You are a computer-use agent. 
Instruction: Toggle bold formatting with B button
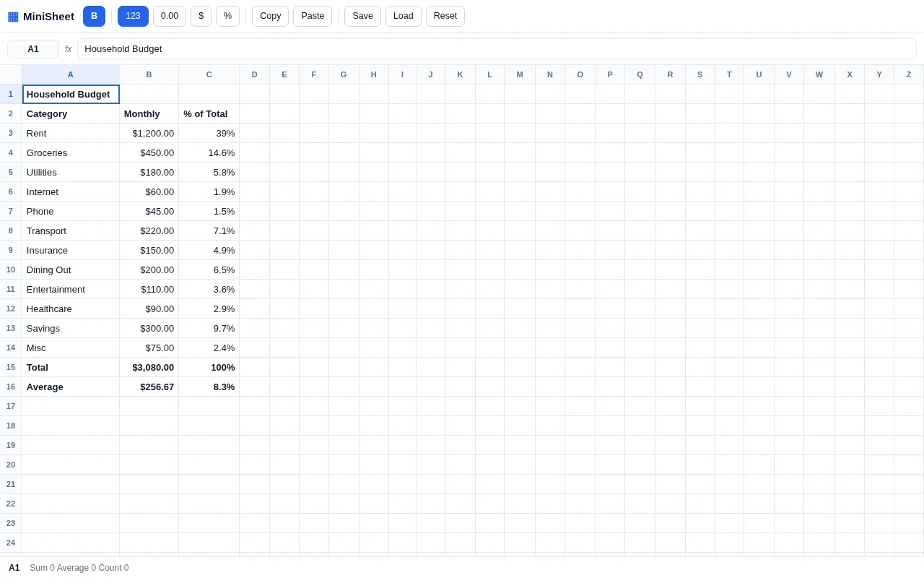[x=94, y=16]
